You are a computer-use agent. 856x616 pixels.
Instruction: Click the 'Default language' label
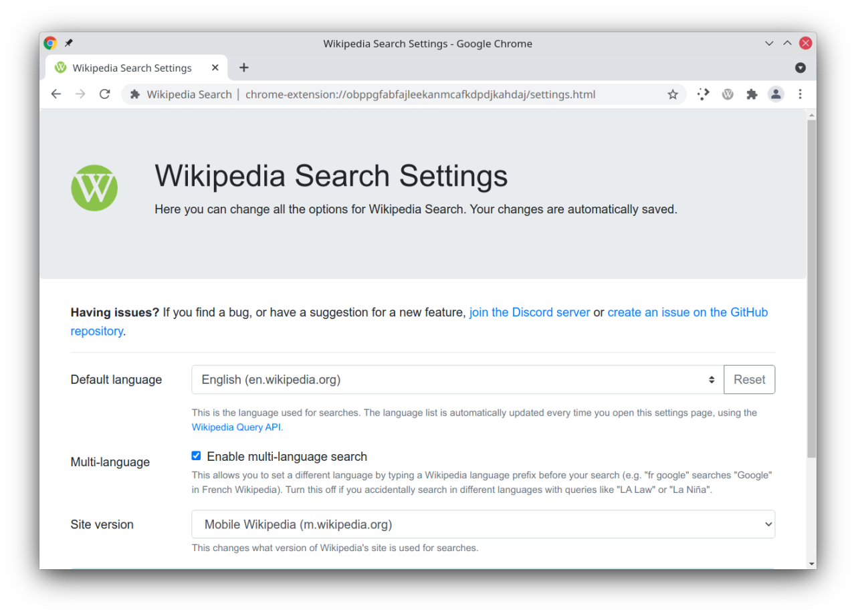tap(116, 380)
